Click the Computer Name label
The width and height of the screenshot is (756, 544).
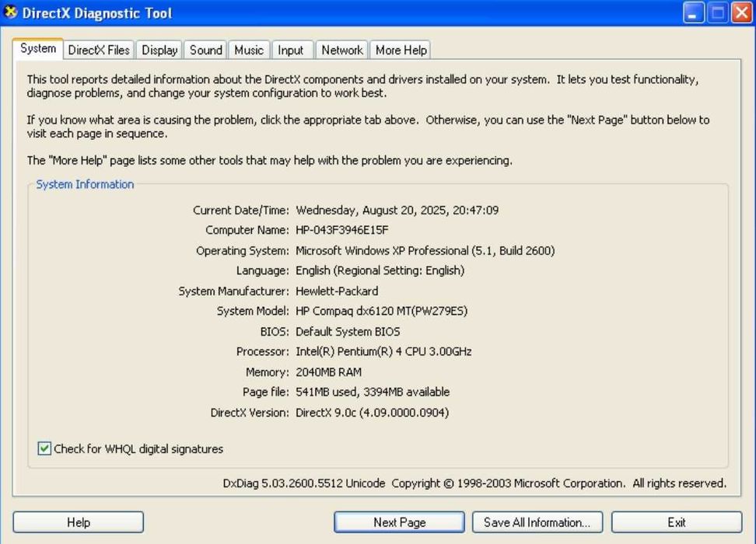tap(247, 230)
